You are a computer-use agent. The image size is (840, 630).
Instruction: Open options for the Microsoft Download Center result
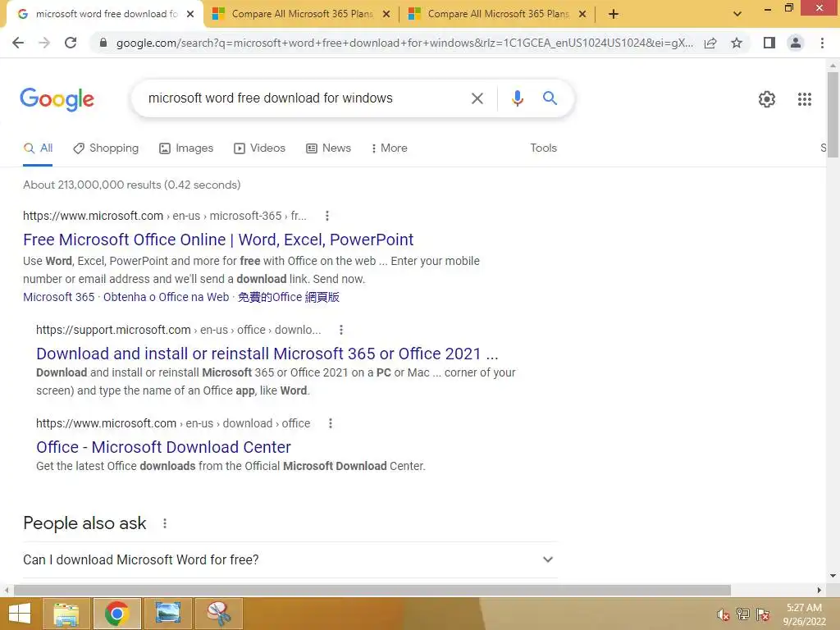(x=330, y=423)
